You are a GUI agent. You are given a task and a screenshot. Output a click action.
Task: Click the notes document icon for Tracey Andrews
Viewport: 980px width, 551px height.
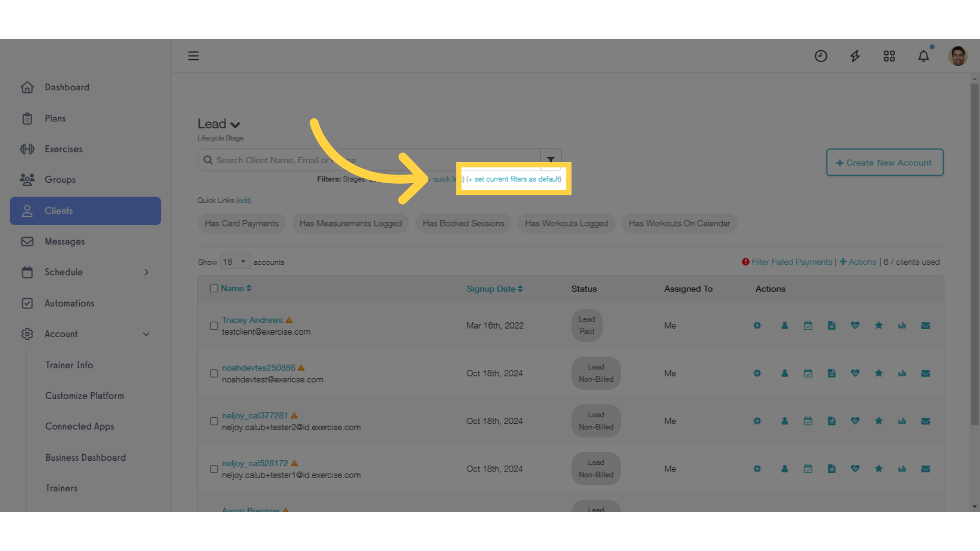click(x=831, y=325)
